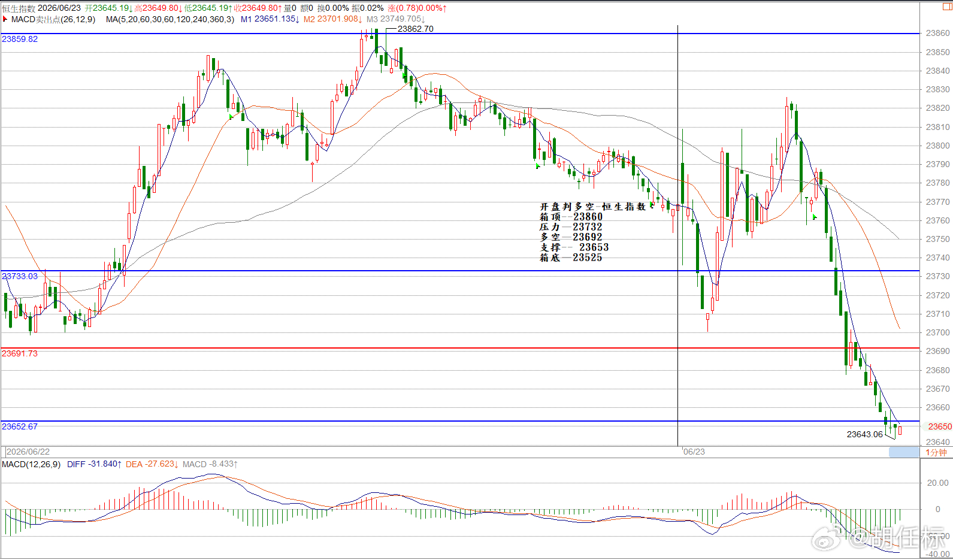Screen dimensions: 953x560
Task: Click the MACD卖出点(26,12,9) indicator label
Action: [x=53, y=19]
